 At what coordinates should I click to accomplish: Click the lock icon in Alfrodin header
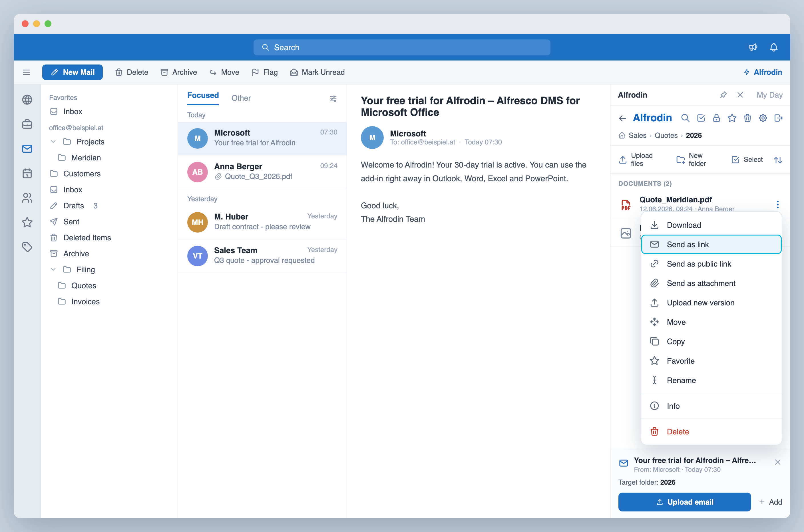716,118
